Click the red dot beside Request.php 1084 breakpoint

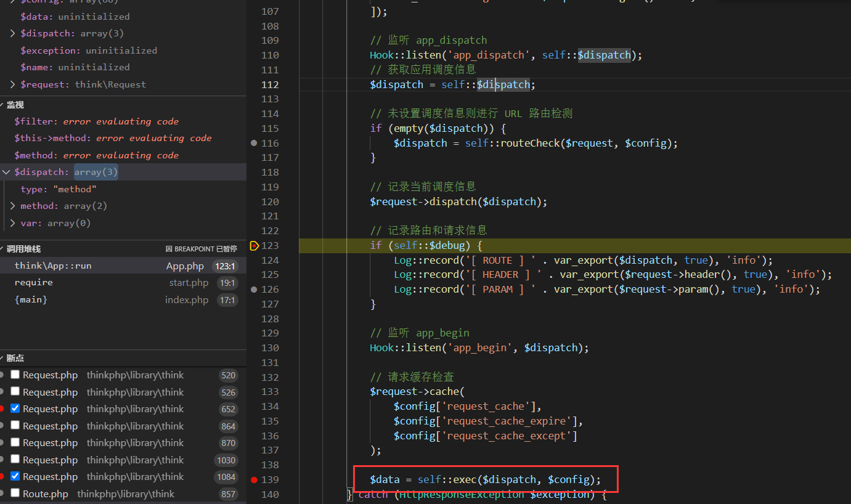coord(2,476)
